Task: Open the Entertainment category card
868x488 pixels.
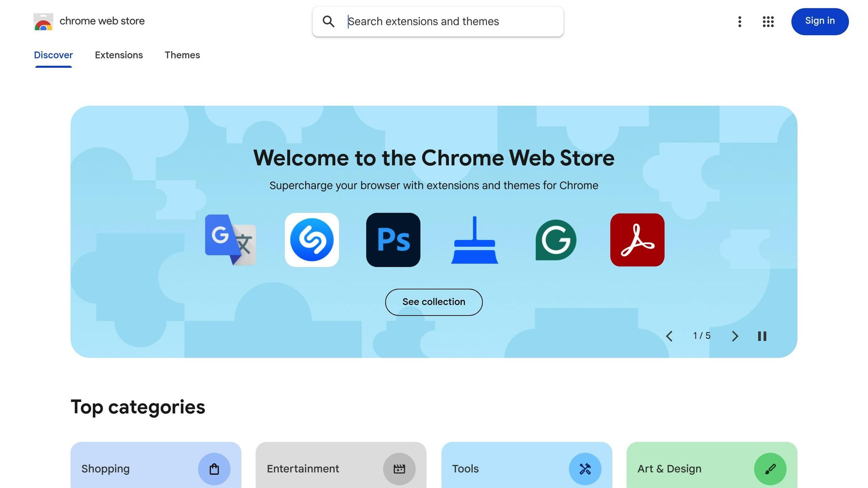Action: [340, 469]
